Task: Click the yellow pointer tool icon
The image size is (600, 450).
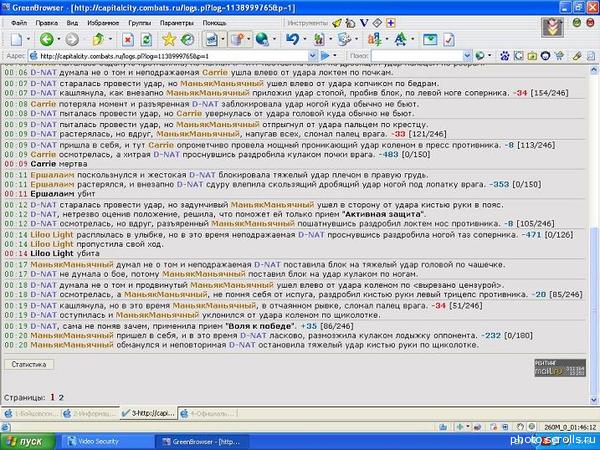Action: [337, 23]
